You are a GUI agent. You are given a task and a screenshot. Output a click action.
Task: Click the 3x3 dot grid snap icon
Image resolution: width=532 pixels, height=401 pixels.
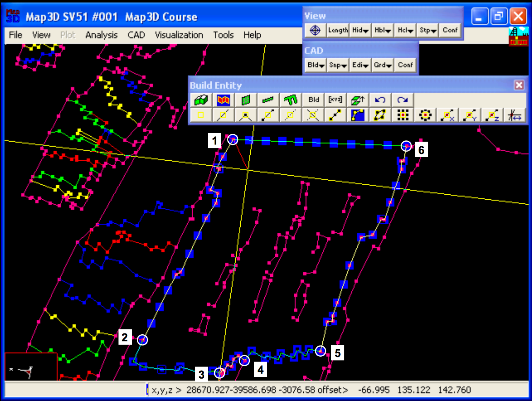403,115
